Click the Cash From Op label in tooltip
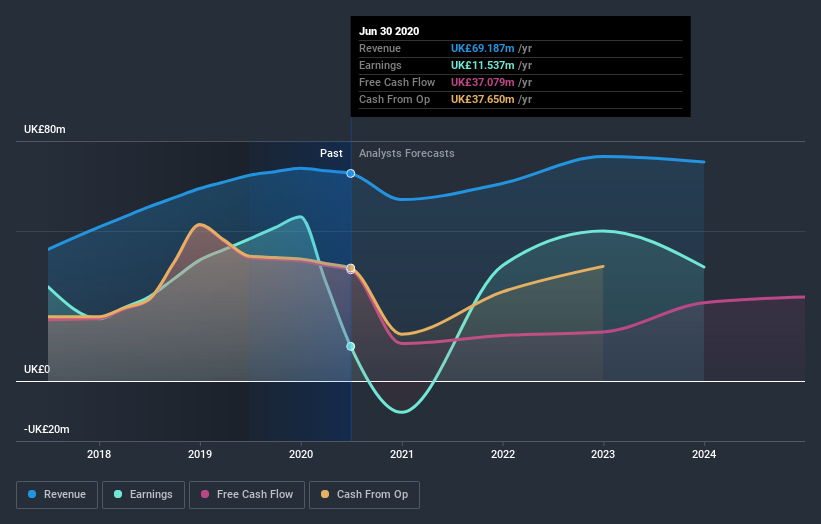The width and height of the screenshot is (821, 524). tap(394, 99)
